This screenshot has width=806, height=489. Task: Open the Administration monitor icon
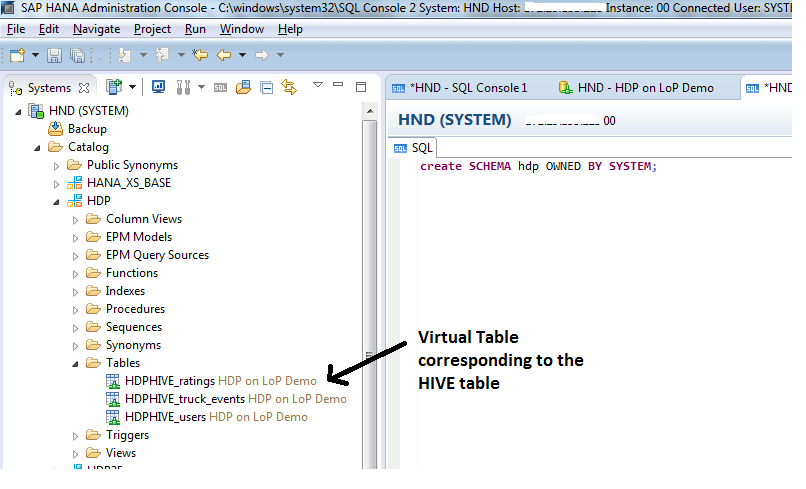click(x=159, y=87)
